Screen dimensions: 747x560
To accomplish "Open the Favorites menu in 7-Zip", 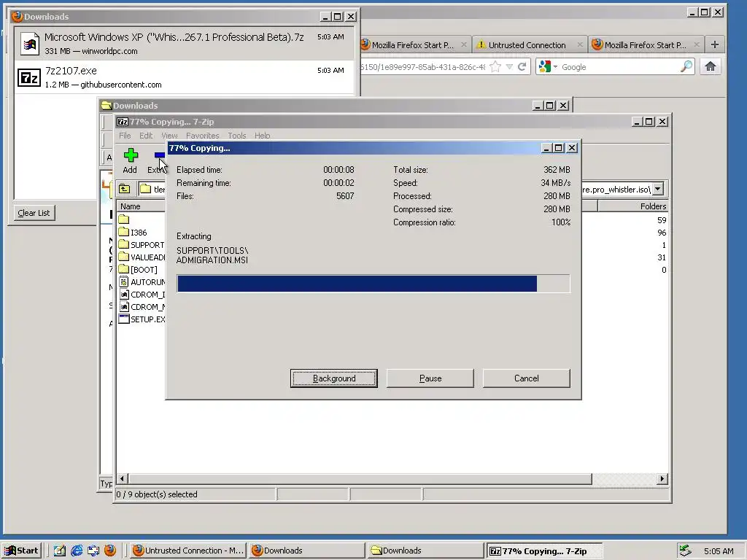I will (203, 136).
